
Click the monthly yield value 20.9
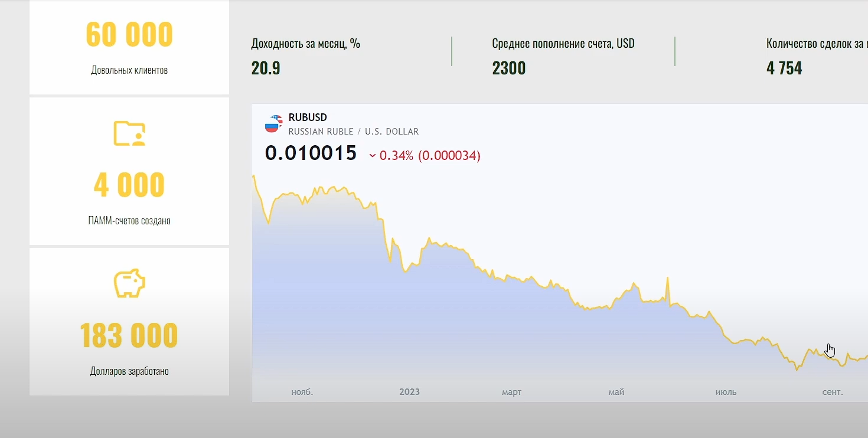tap(266, 68)
